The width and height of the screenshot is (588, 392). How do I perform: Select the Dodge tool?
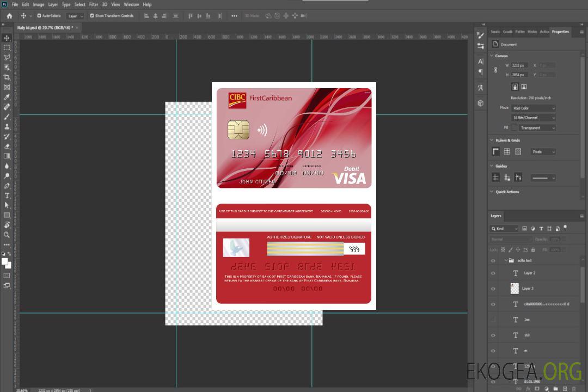[x=7, y=175]
